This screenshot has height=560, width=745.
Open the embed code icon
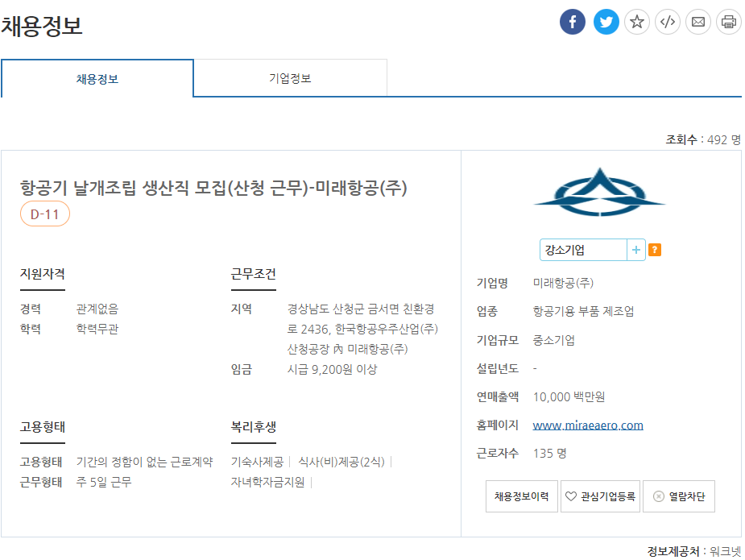(668, 22)
